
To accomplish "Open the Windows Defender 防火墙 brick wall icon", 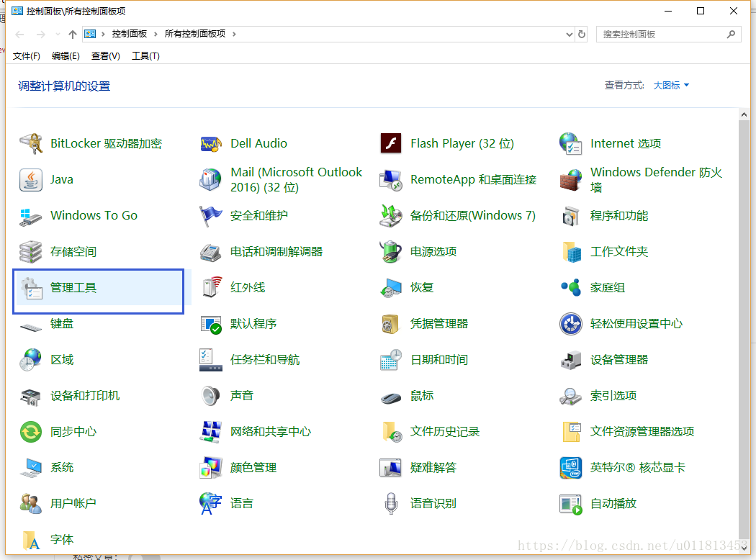I will (571, 180).
